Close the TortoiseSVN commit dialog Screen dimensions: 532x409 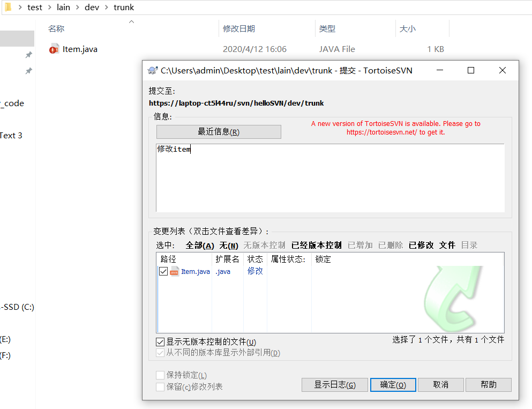pos(503,70)
